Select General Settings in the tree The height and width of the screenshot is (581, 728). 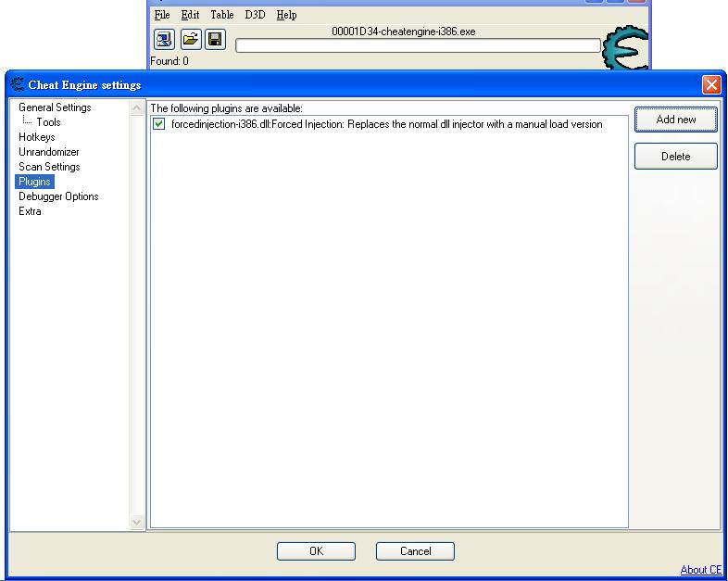pyautogui.click(x=55, y=107)
